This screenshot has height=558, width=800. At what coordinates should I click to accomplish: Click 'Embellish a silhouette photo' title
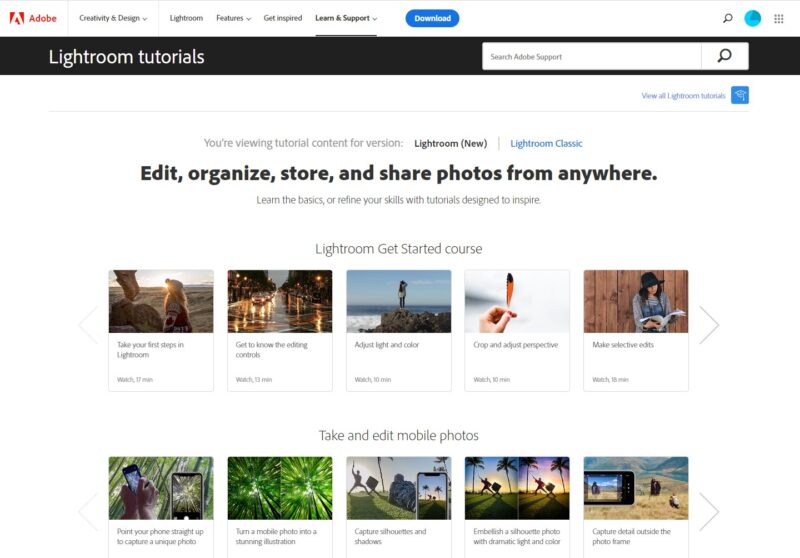point(517,537)
